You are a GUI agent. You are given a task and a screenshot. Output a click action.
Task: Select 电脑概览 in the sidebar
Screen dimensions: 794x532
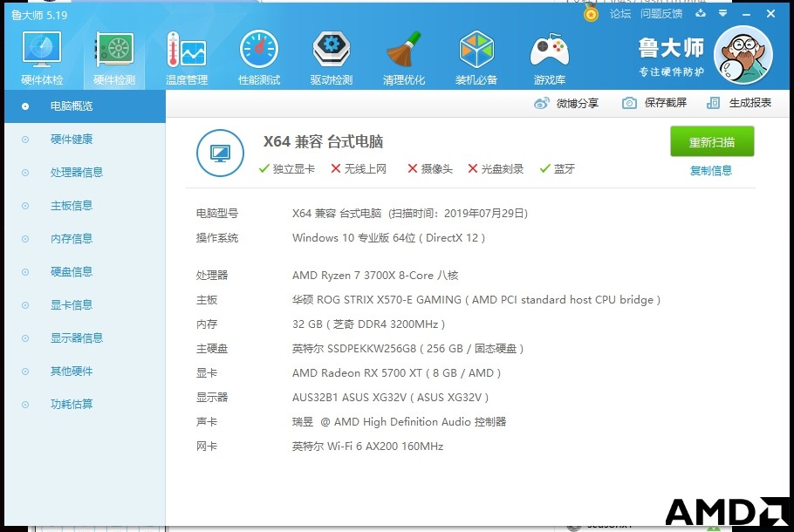[x=86, y=106]
